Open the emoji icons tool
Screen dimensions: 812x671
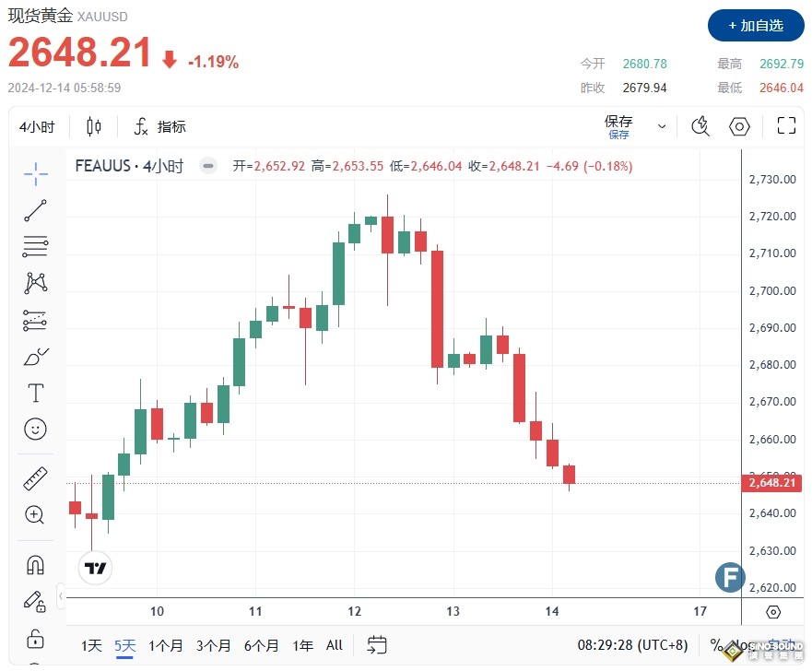tap(36, 429)
